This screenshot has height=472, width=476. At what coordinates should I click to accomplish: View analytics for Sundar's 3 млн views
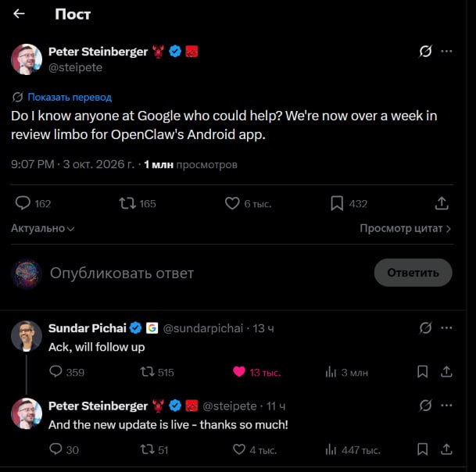[346, 373]
